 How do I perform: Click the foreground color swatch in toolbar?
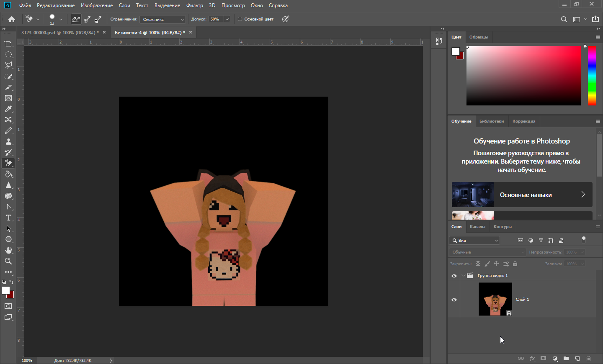pyautogui.click(x=5, y=290)
